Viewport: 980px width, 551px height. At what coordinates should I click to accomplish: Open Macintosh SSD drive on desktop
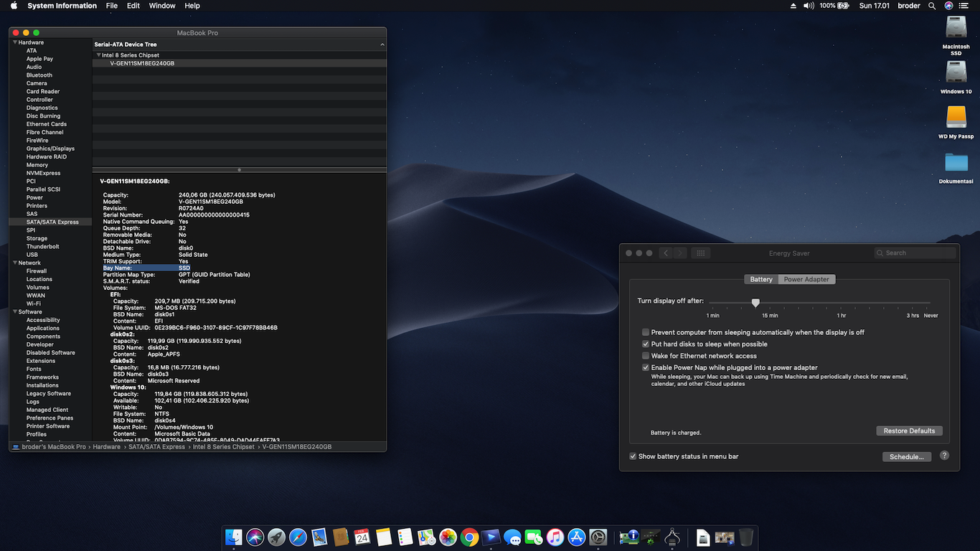(956, 29)
